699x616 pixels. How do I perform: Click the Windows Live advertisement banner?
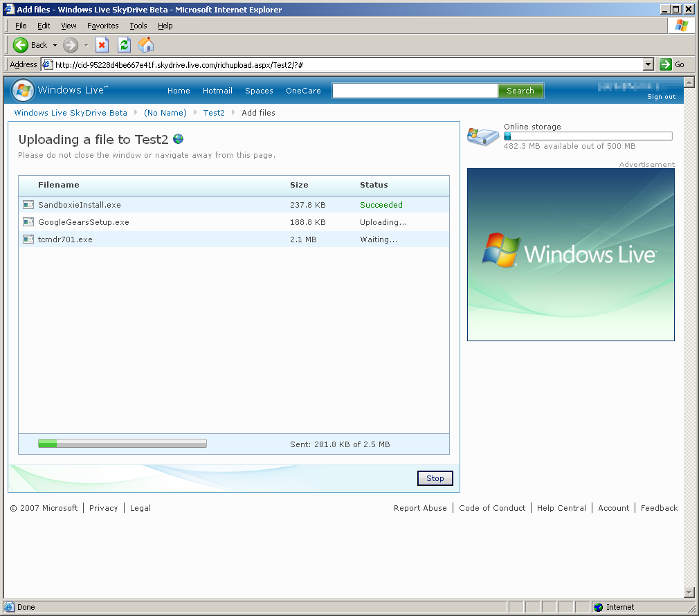click(570, 255)
